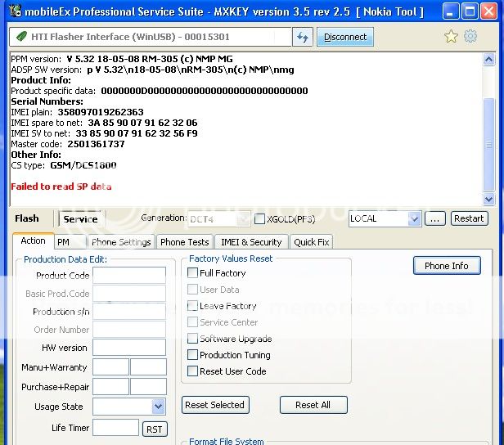Viewport: 504px width, 445px height.
Task: Select the Phone Tests tab
Action: [x=185, y=242]
